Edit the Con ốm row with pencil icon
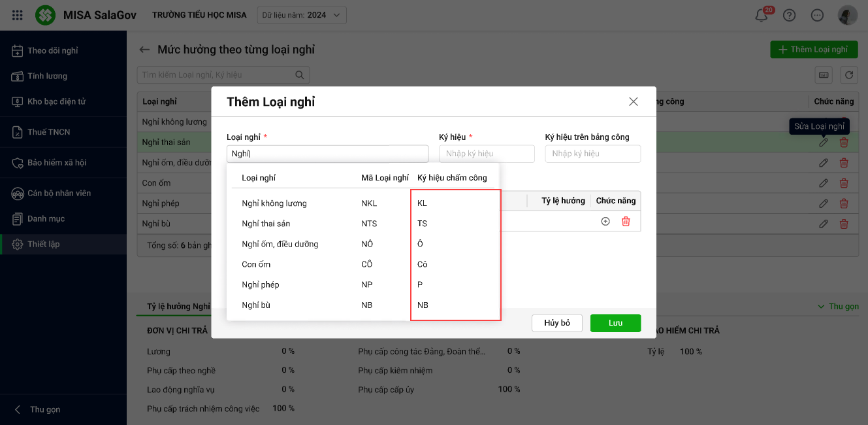The width and height of the screenshot is (868, 425). pos(824,183)
